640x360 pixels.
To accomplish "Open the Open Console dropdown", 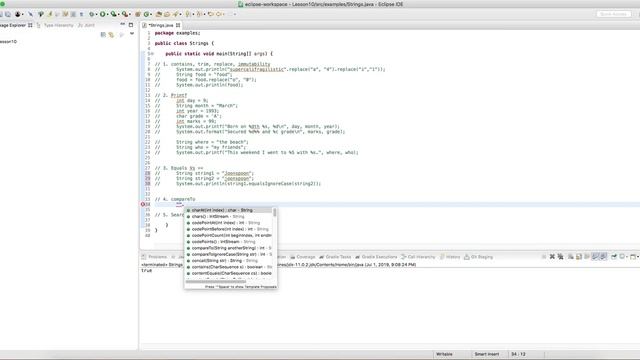I will (x=638, y=257).
